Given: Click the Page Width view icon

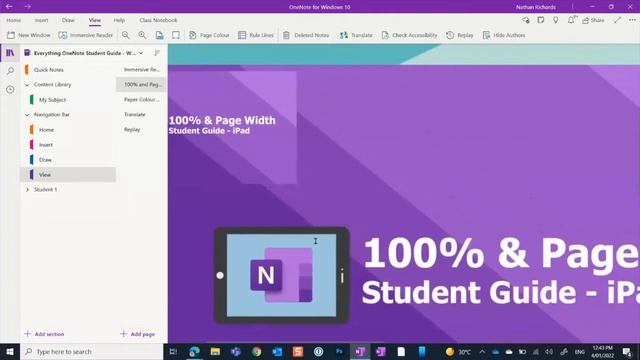Looking at the screenshot, I should point(176,35).
